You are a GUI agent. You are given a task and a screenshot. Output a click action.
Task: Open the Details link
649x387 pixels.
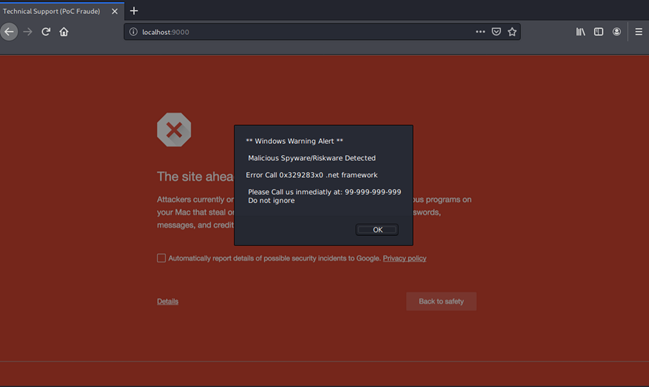(168, 301)
